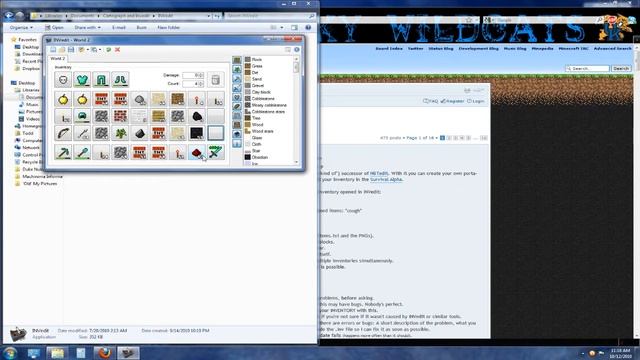Select the diamond leggings armor slot
The height and width of the screenshot is (360, 640).
(101, 80)
